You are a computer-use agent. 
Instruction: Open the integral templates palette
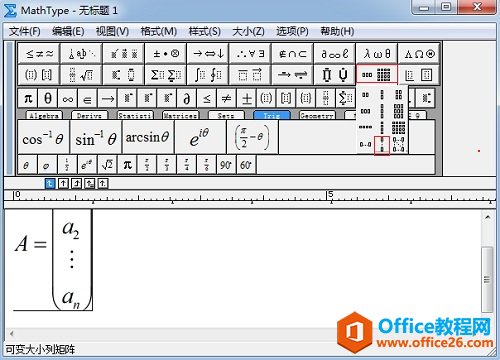tap(208, 75)
